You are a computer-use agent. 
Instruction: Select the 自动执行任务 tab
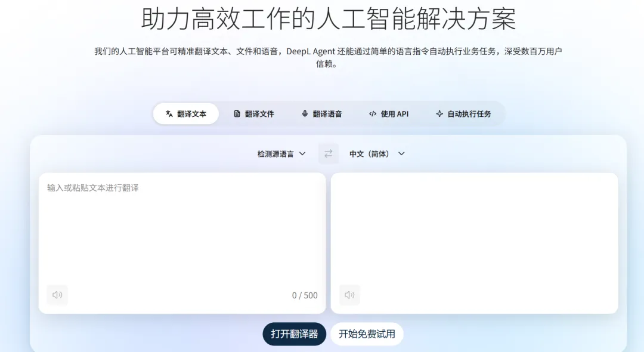pyautogui.click(x=463, y=114)
